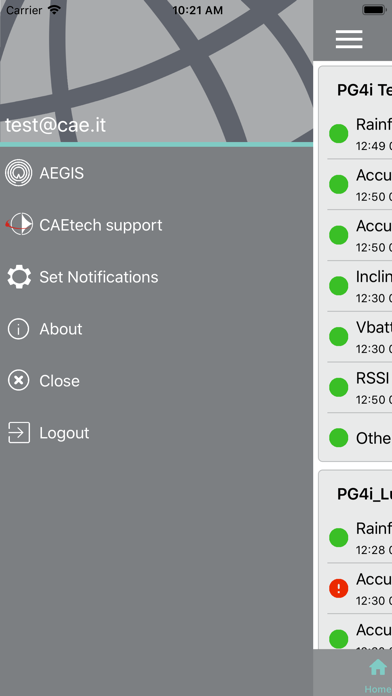Image resolution: width=392 pixels, height=696 pixels.
Task: Open the About menu entry
Action: 157,329
